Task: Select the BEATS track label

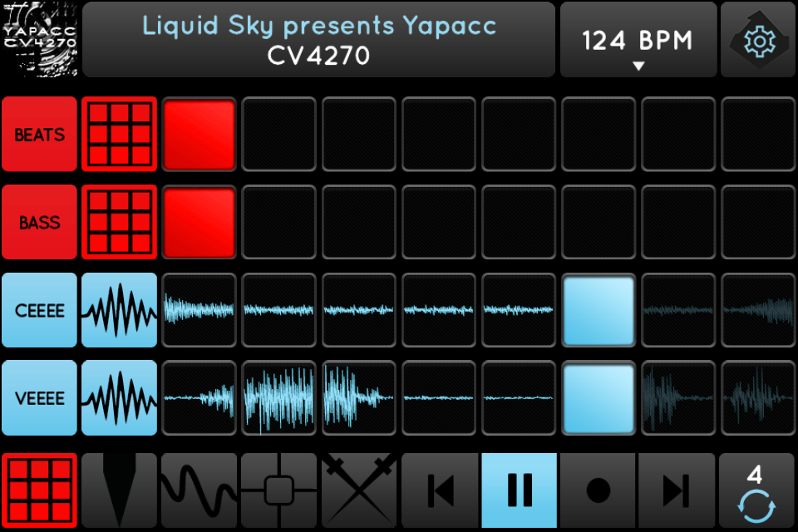Action: (x=40, y=135)
